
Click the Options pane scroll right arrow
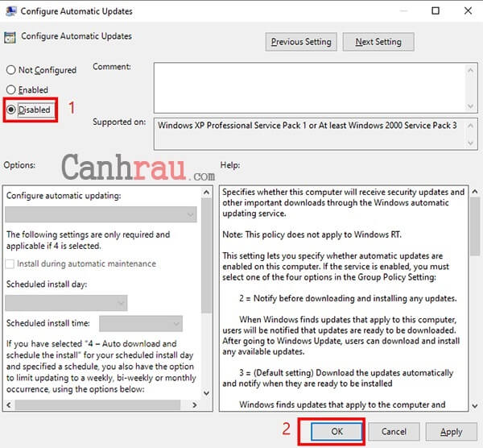tap(195, 404)
